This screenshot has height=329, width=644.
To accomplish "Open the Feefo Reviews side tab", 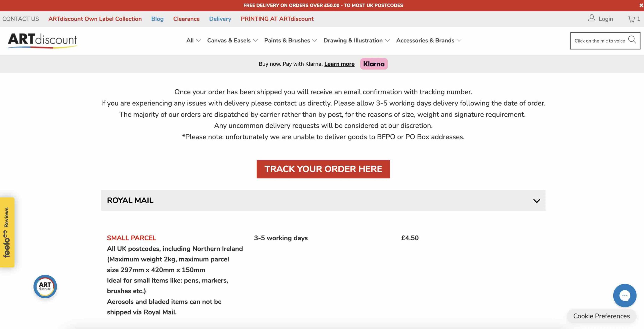I will pos(7,232).
